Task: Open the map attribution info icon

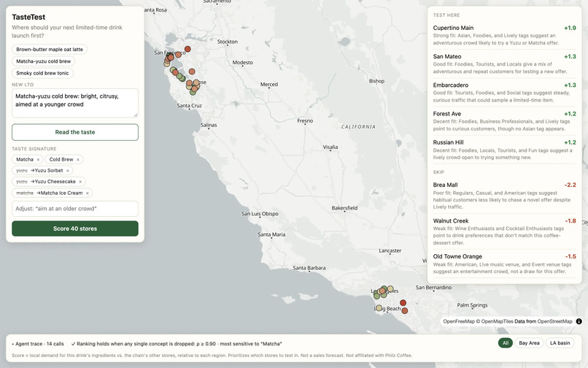Action: tap(579, 321)
